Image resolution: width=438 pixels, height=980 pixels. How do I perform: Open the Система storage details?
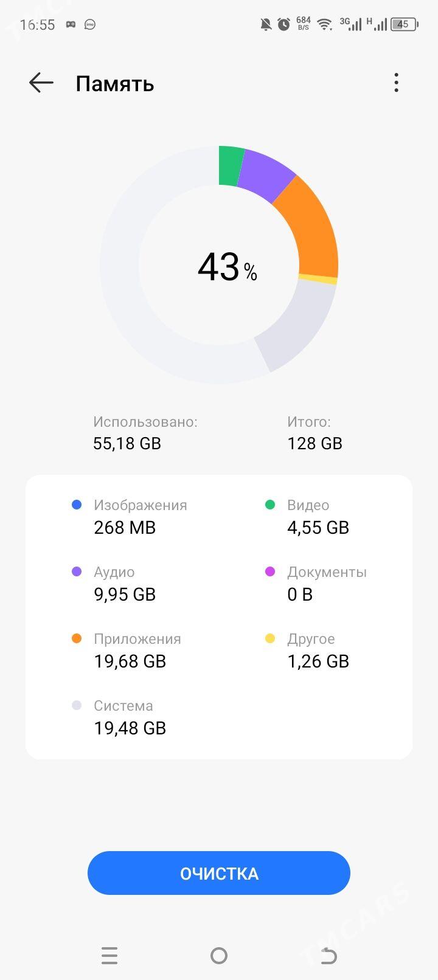point(129,717)
